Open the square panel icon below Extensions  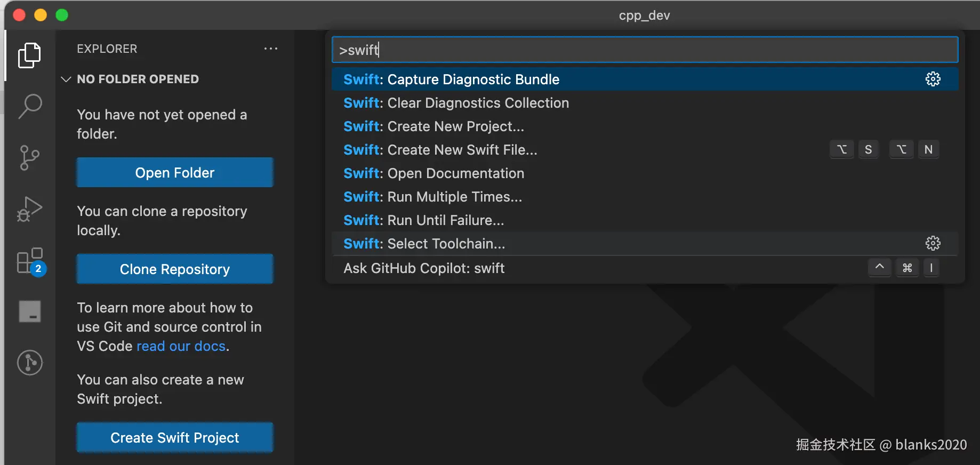click(30, 311)
